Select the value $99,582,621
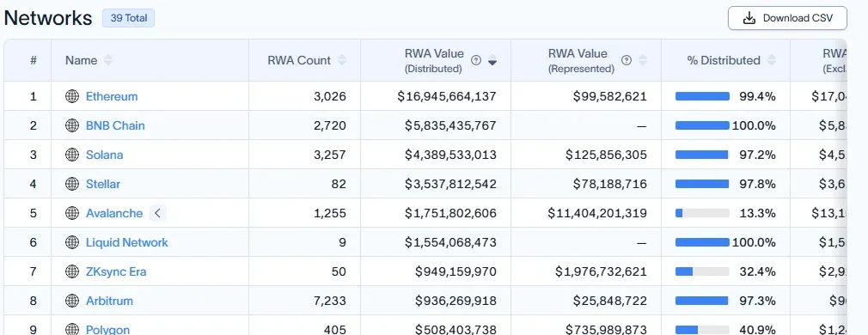Screen dimensions: 868x335 point(610,96)
